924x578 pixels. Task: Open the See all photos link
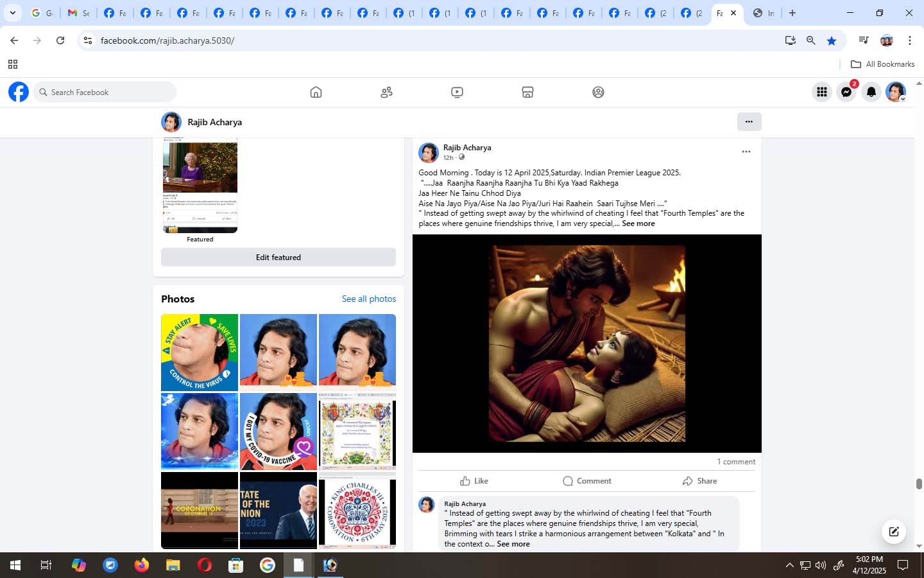pyautogui.click(x=369, y=299)
